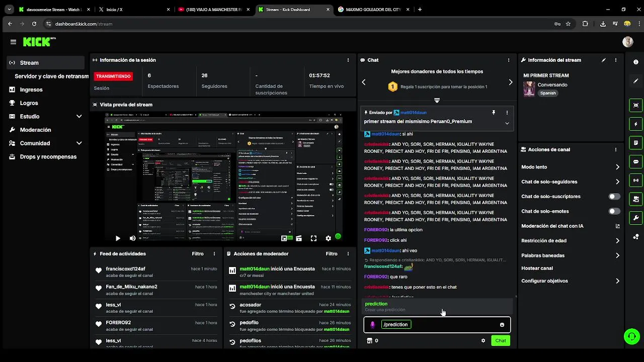Open Configurar objetivos settings
Viewport: 644px width, 362px height.
tap(571, 281)
